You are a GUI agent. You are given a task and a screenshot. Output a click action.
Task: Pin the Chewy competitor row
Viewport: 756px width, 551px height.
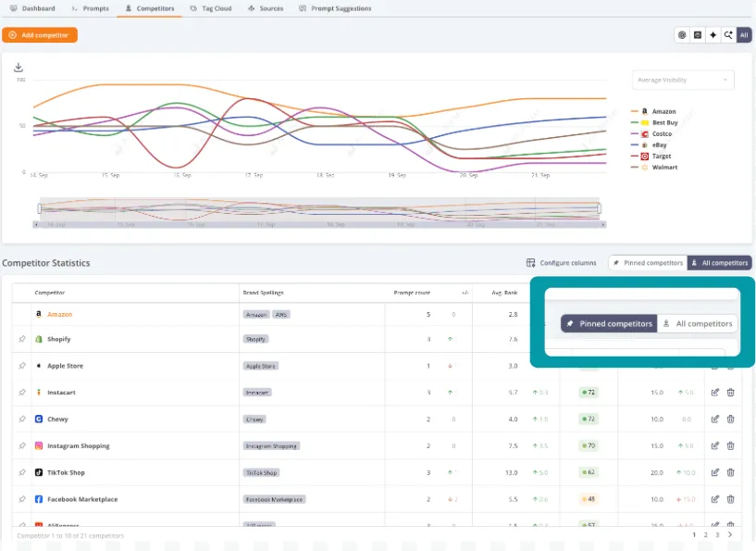pyautogui.click(x=22, y=420)
